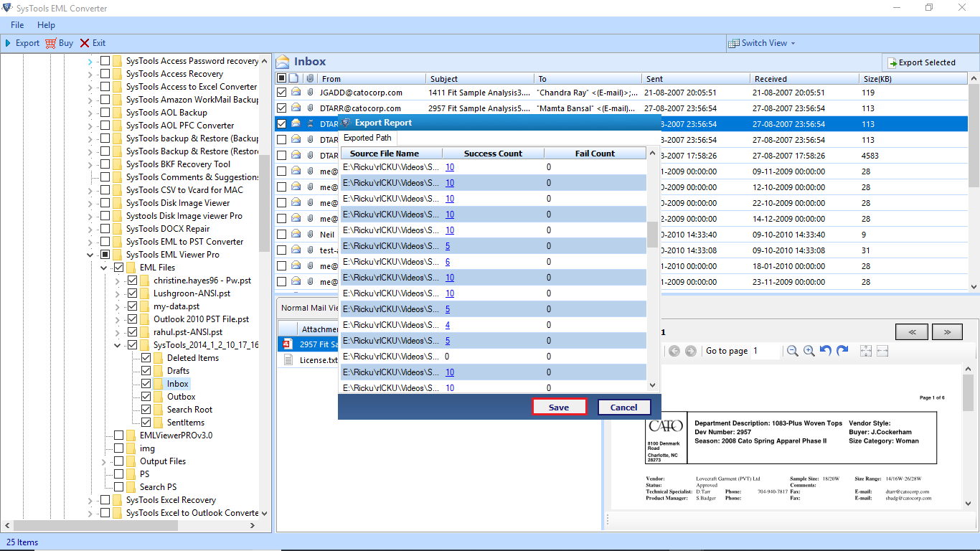Collapse the EML Files tree node
This screenshot has height=551, width=980.
coord(104,268)
